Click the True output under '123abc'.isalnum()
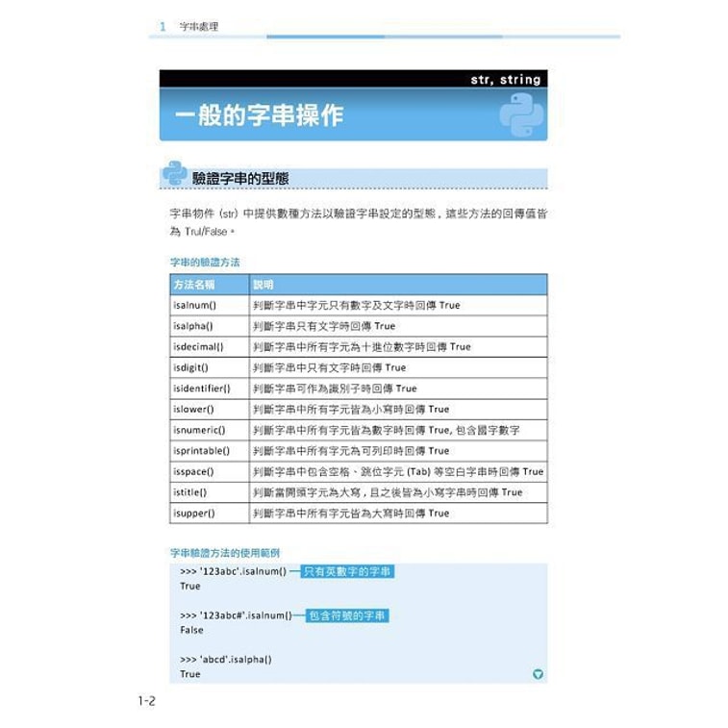The height and width of the screenshot is (728, 728). coord(190,587)
